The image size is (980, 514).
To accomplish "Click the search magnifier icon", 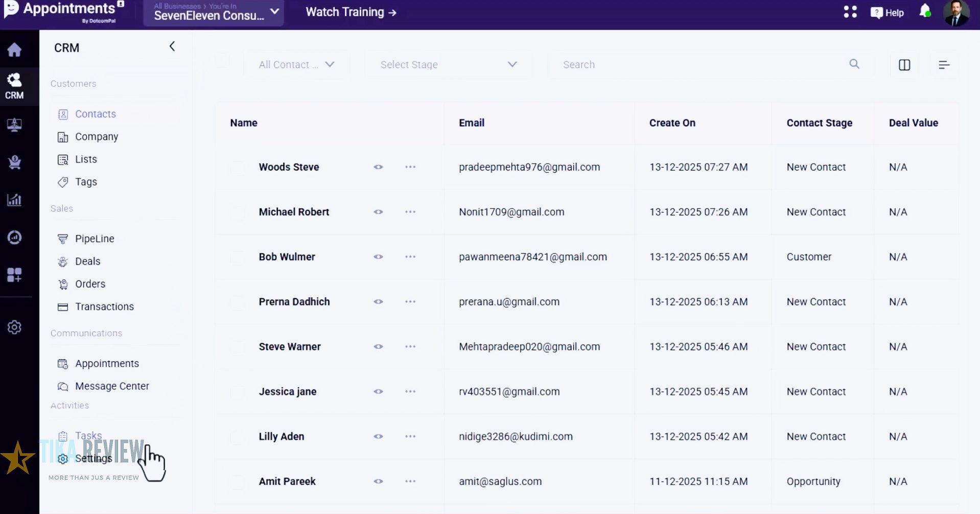I will (x=854, y=64).
